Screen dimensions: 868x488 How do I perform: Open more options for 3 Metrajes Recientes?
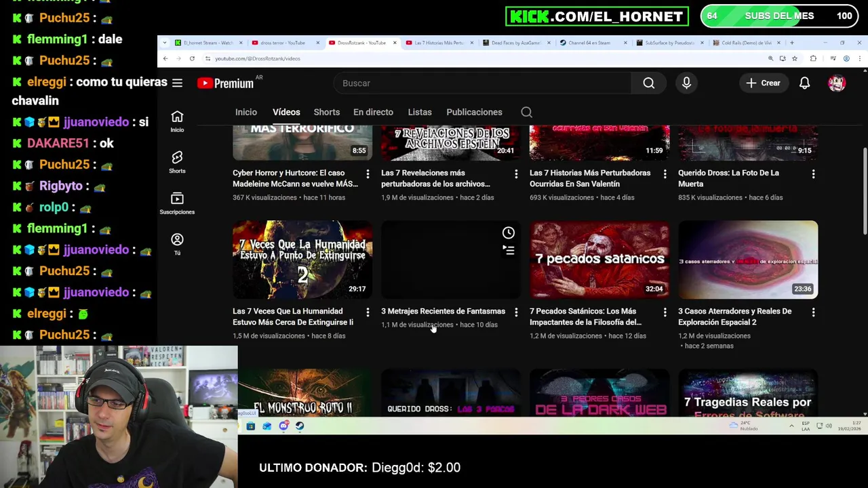(x=516, y=312)
